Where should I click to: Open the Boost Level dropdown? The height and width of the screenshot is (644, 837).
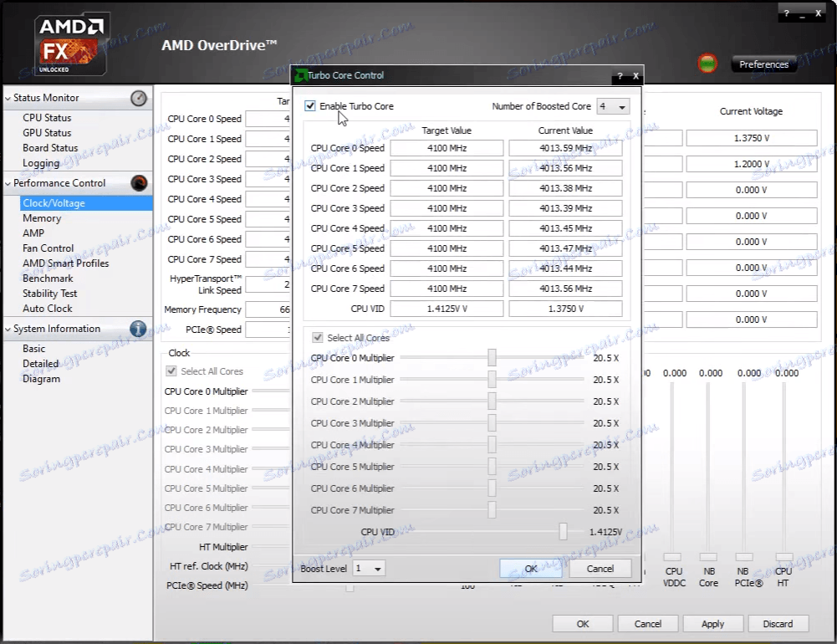(369, 568)
